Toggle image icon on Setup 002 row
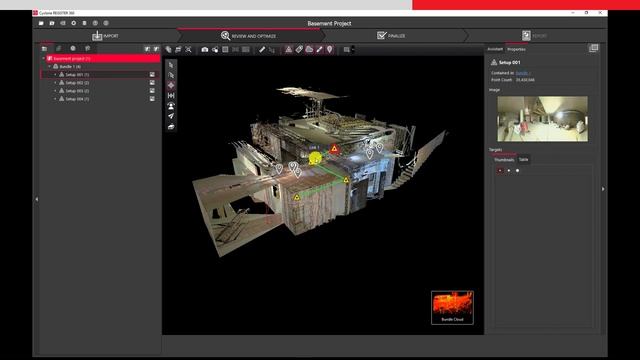Viewport: 640px width, 360px height. click(152, 83)
